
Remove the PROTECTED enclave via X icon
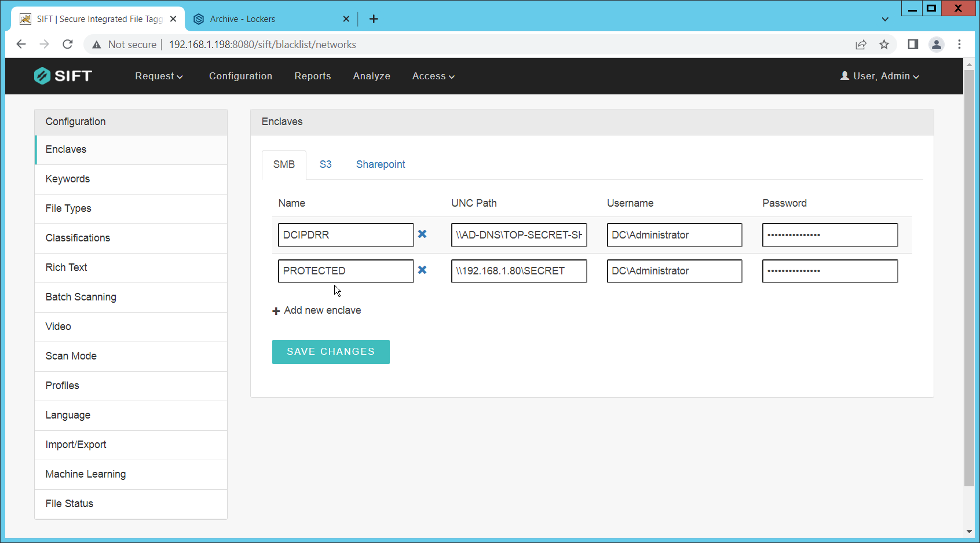(422, 270)
